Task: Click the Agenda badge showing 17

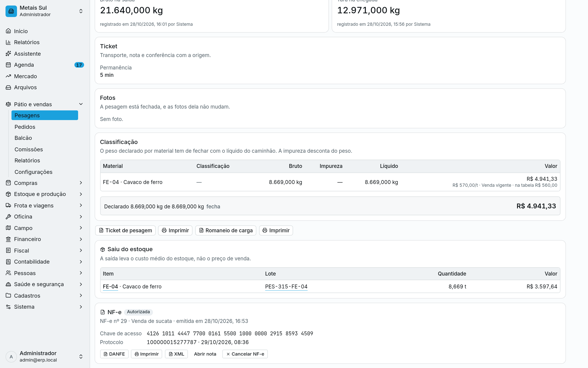Action: (x=79, y=65)
